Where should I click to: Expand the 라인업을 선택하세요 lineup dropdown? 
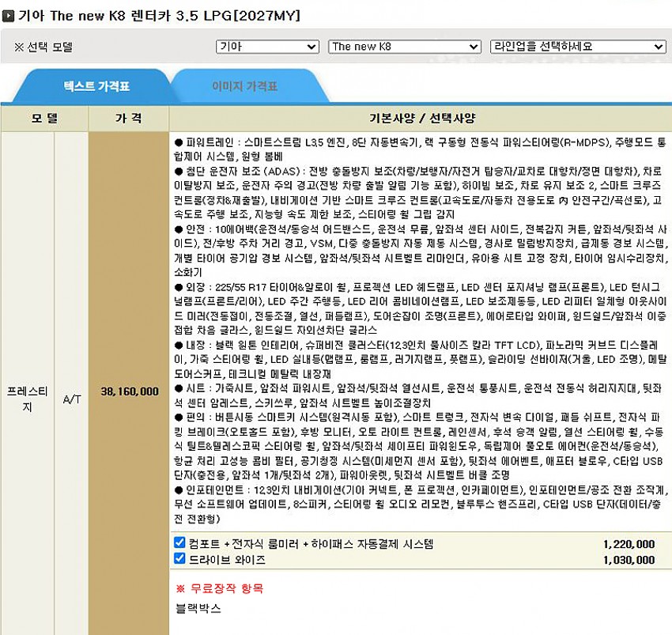(x=578, y=47)
